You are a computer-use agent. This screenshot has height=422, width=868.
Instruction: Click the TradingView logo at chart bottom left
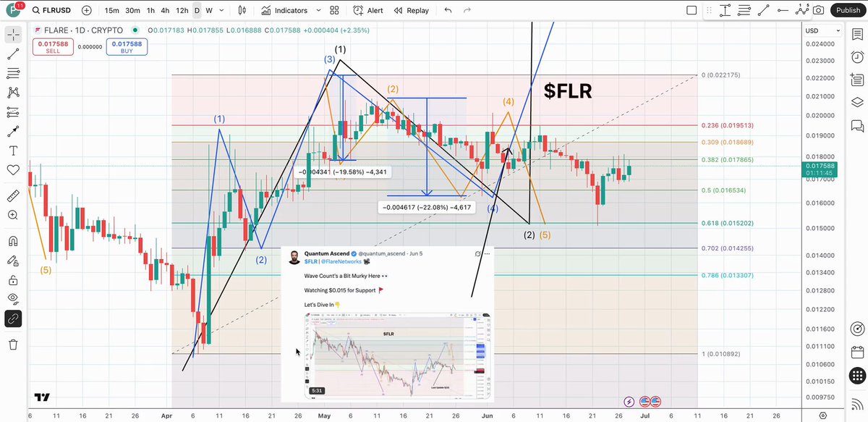(42, 397)
